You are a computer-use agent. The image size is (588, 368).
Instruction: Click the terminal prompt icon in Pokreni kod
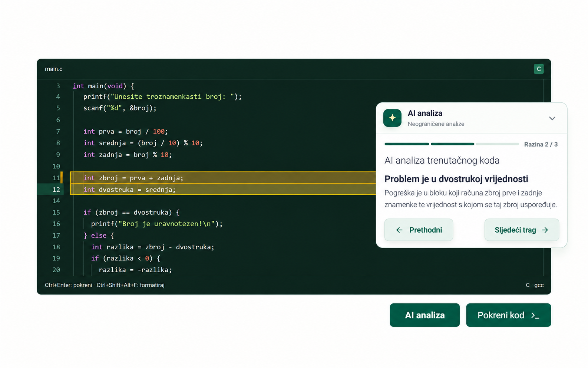tap(535, 315)
